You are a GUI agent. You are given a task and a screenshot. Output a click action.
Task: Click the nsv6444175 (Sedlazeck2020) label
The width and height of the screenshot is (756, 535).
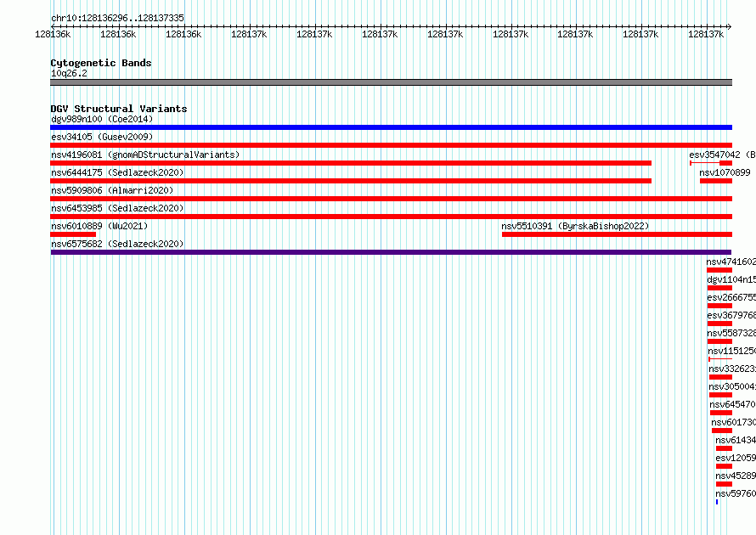117,172
